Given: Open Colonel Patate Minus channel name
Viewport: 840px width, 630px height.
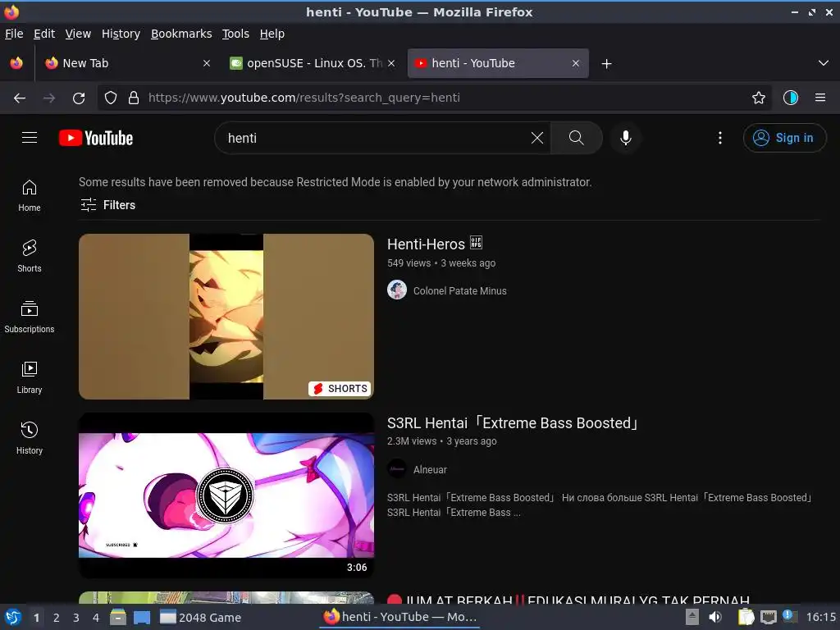Looking at the screenshot, I should coord(459,291).
